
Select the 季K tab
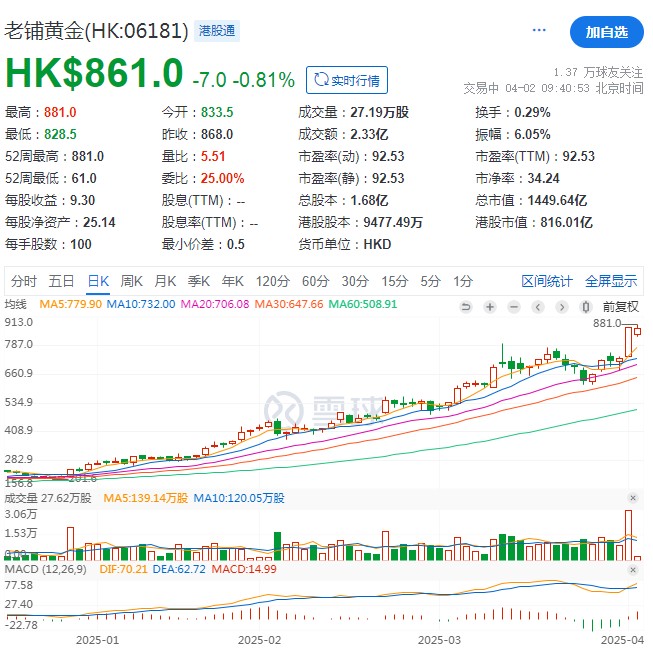click(198, 281)
